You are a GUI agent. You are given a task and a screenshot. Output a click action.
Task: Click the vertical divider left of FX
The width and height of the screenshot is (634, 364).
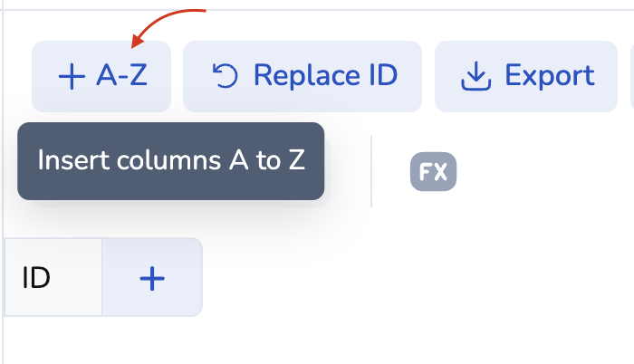(371, 171)
